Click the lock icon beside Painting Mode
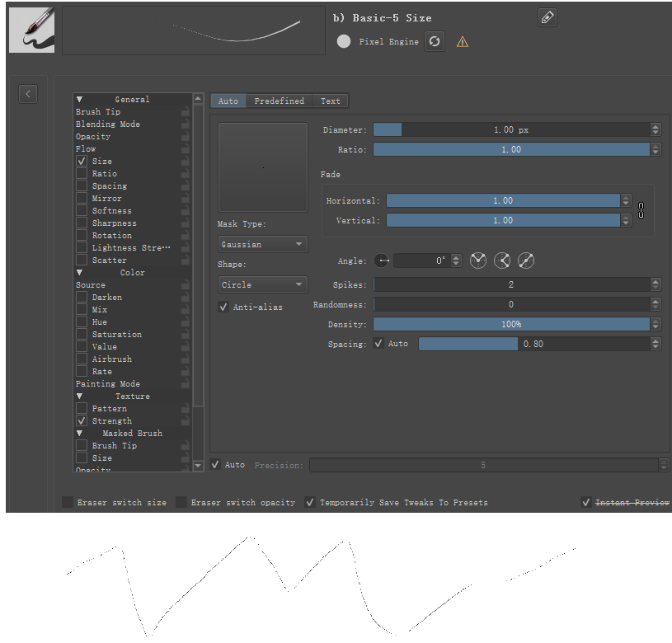 pos(186,384)
